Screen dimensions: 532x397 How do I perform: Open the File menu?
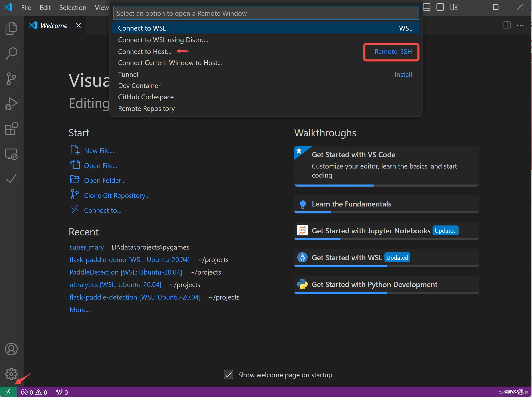[x=26, y=8]
